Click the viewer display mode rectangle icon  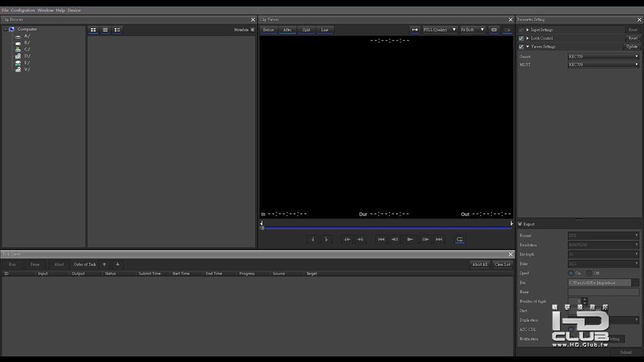494,29
